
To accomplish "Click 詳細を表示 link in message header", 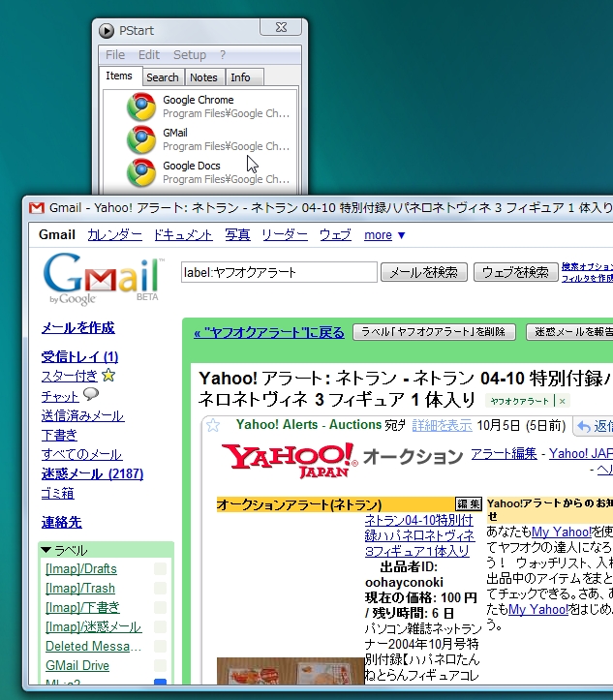I will (442, 425).
